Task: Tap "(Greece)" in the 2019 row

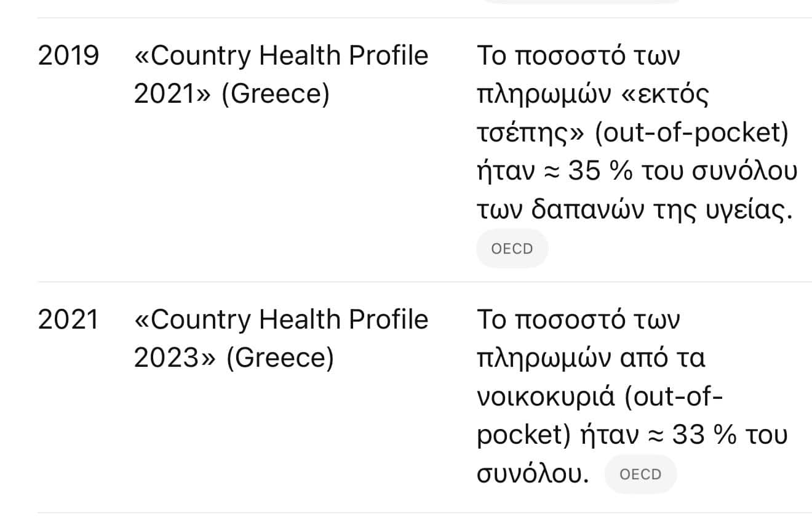Action: click(x=275, y=95)
